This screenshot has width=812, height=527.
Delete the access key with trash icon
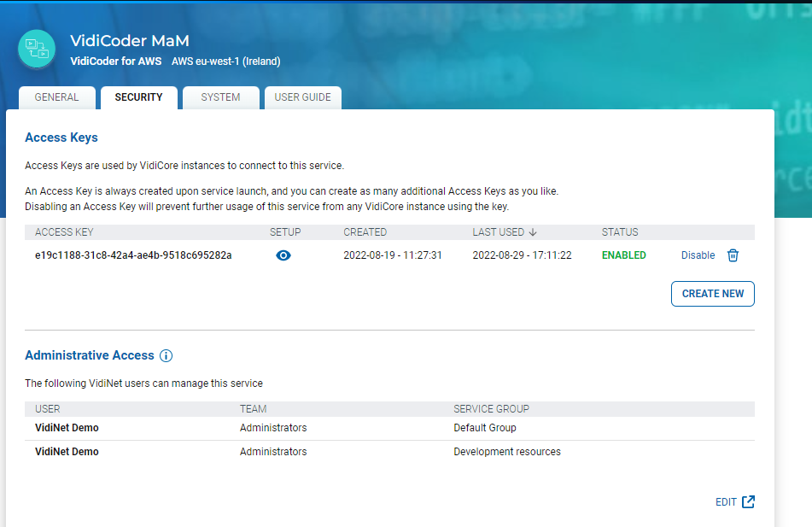[x=733, y=255]
